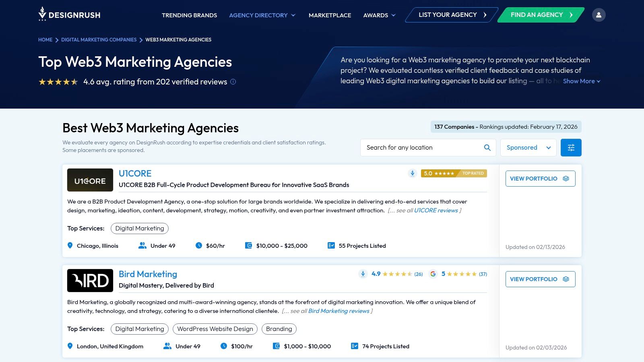
Task: Click the budget icon beside $1,000 - $10,000
Action: point(276,346)
